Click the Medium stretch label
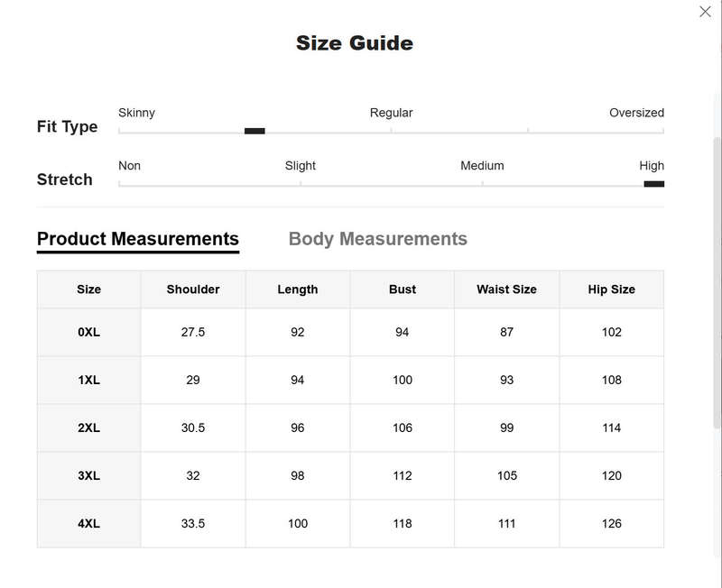The height and width of the screenshot is (588, 722). point(482,166)
